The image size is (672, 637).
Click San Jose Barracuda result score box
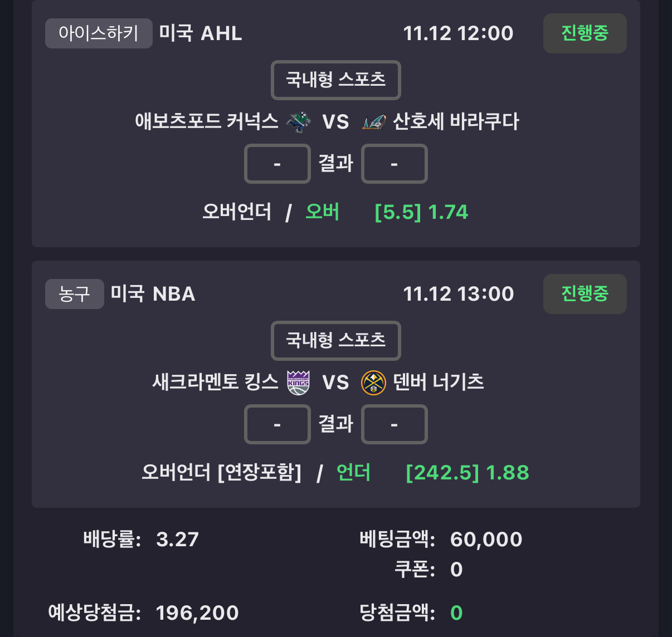click(394, 164)
